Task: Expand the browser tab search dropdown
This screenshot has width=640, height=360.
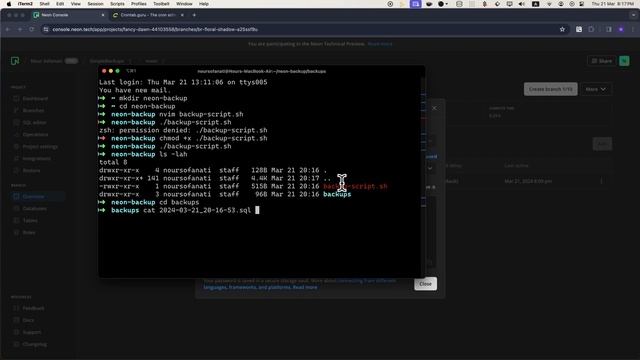Action: [633, 15]
